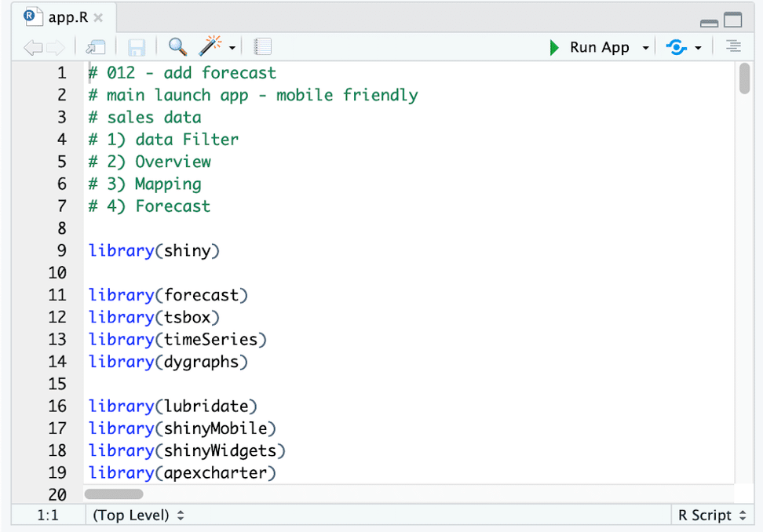Click the vertical scrollbar thumb

[x=744, y=79]
